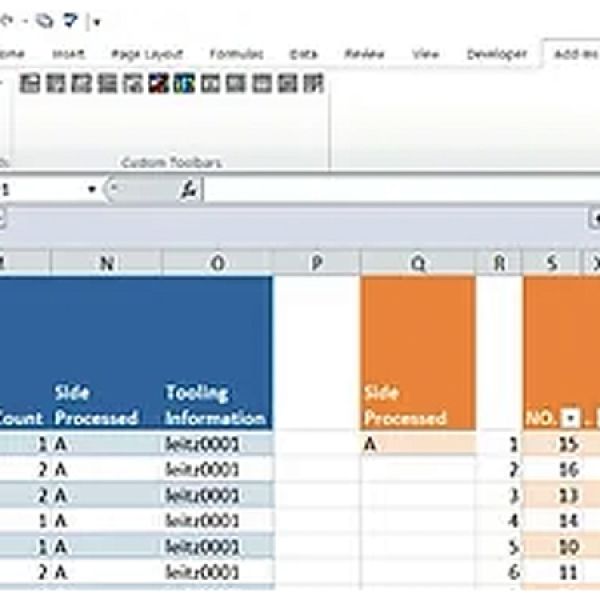Image resolution: width=600 pixels, height=600 pixels.
Task: Click the icon left of the Quick Access arrow
Action: coord(70,19)
